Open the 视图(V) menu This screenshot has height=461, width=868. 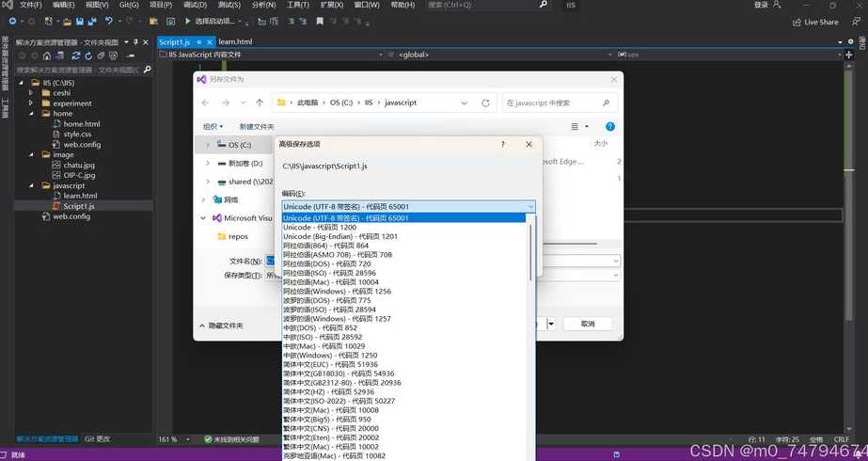point(97,5)
